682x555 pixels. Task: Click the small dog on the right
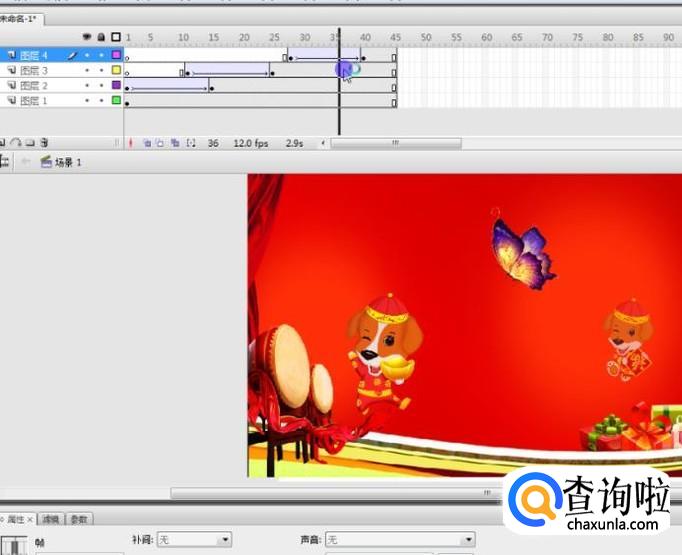coord(629,340)
